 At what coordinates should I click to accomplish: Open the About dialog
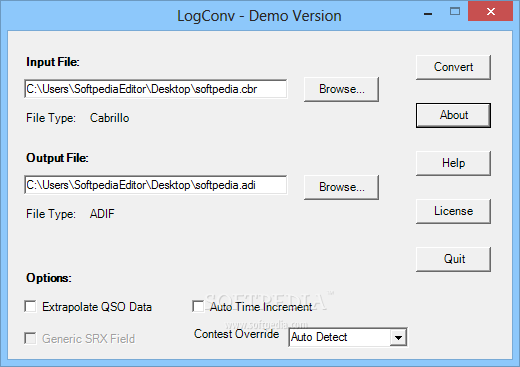coord(453,115)
